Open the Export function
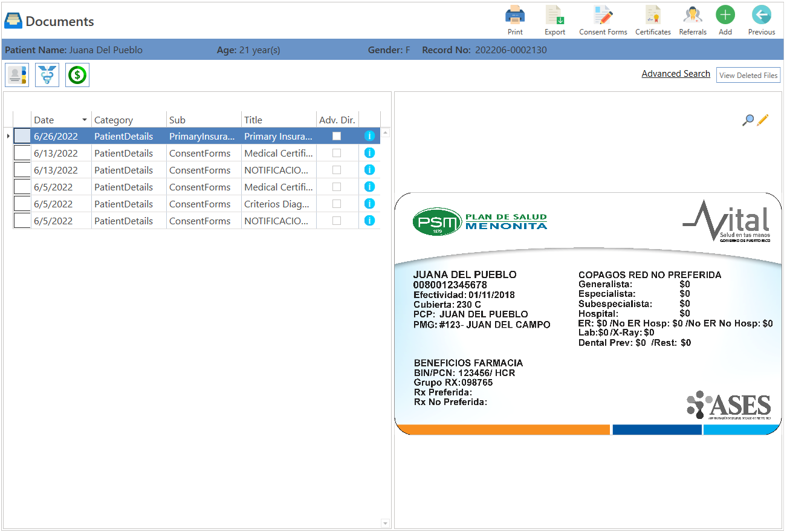The image size is (787, 532). point(555,20)
